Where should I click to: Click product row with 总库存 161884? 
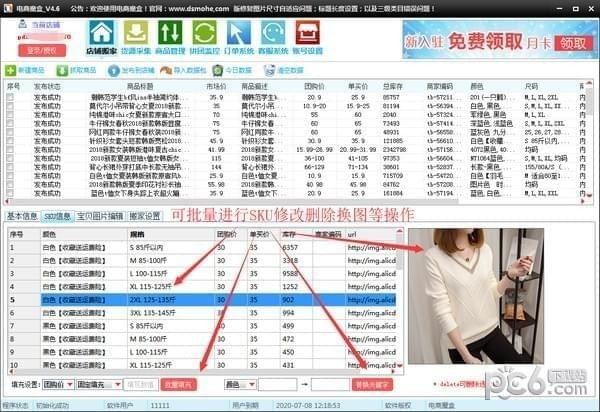(x=295, y=194)
